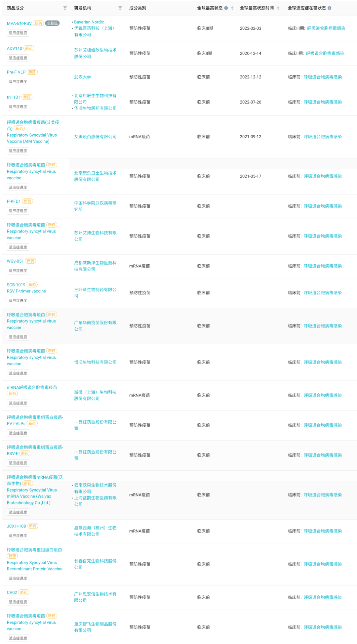Open the RSV-F recombinant vaccine link
Screen dimensions: 357x644
click(x=35, y=450)
